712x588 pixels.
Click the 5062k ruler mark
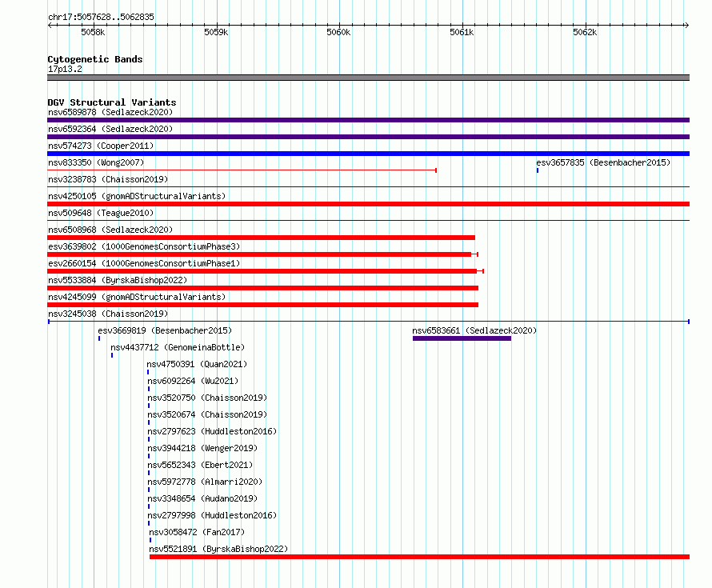tap(585, 32)
